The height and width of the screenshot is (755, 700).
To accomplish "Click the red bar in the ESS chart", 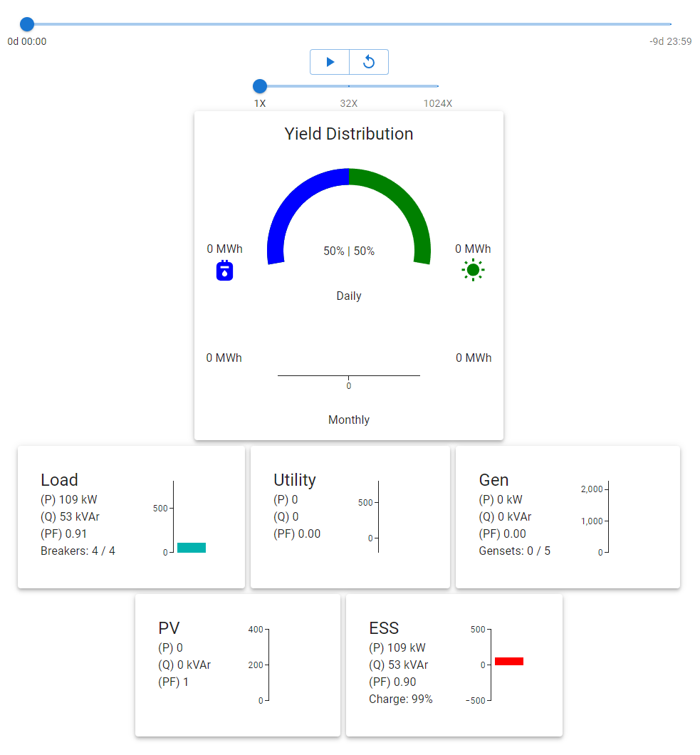I will [510, 661].
